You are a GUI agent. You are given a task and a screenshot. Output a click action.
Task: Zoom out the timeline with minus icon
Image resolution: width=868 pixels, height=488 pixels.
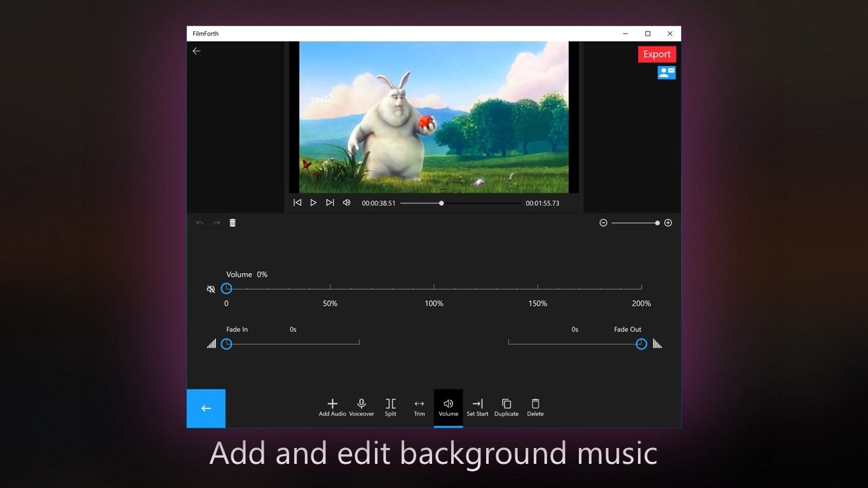(x=604, y=223)
